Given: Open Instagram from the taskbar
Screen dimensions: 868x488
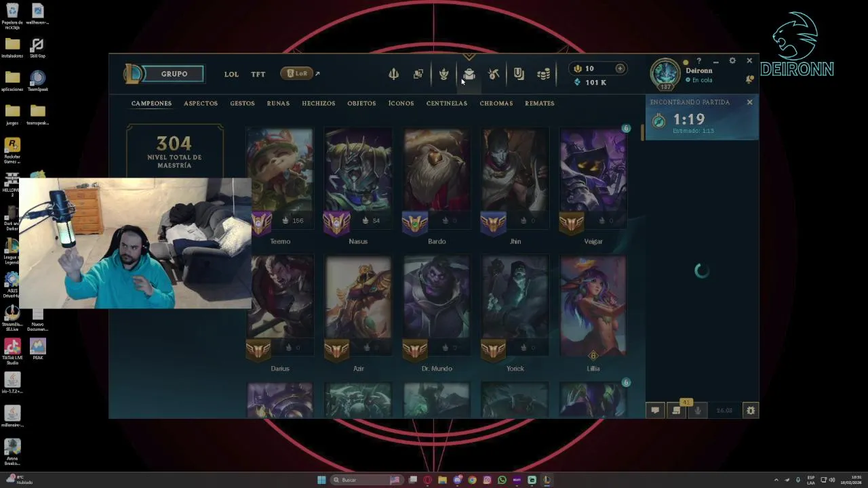Looking at the screenshot, I should point(487,480).
